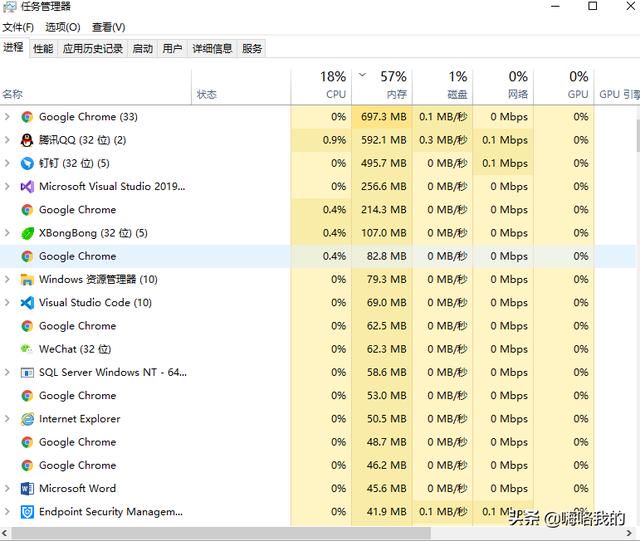Switch to the 详细信息 tab
Viewport: 640px width, 541px height.
212,49
